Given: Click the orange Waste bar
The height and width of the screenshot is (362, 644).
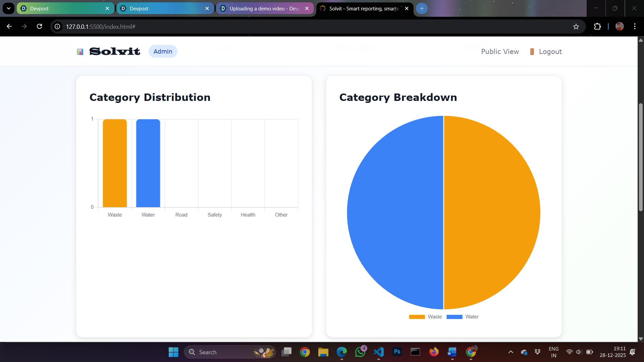Looking at the screenshot, I should tap(115, 163).
